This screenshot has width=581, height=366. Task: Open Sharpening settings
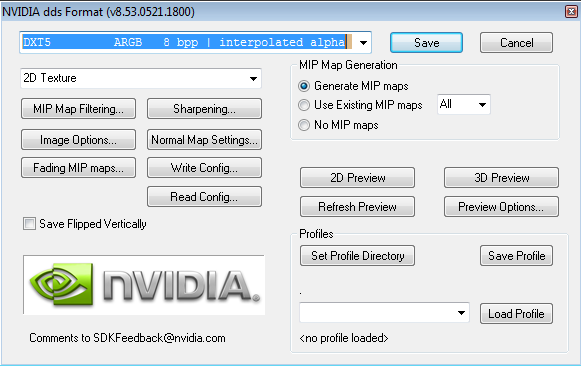205,109
